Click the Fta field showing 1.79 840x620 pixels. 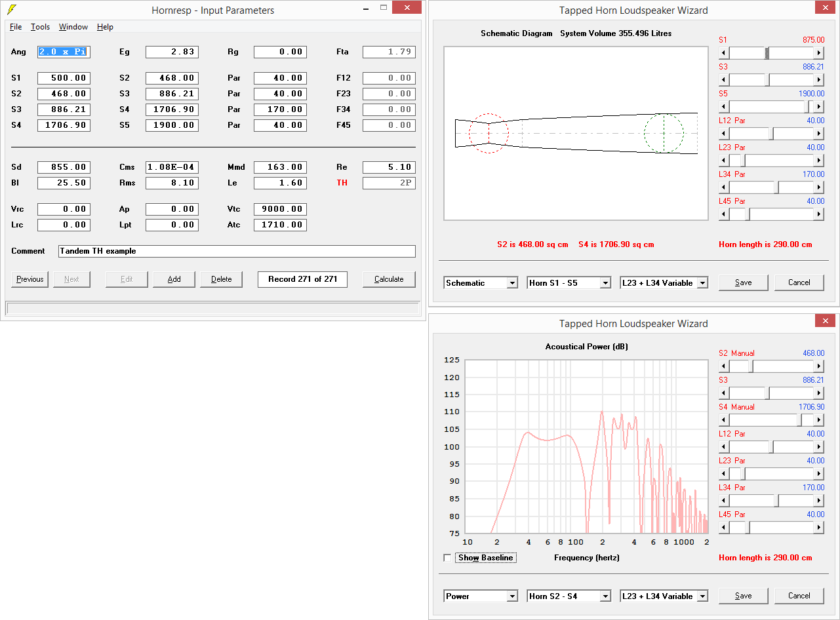[389, 52]
